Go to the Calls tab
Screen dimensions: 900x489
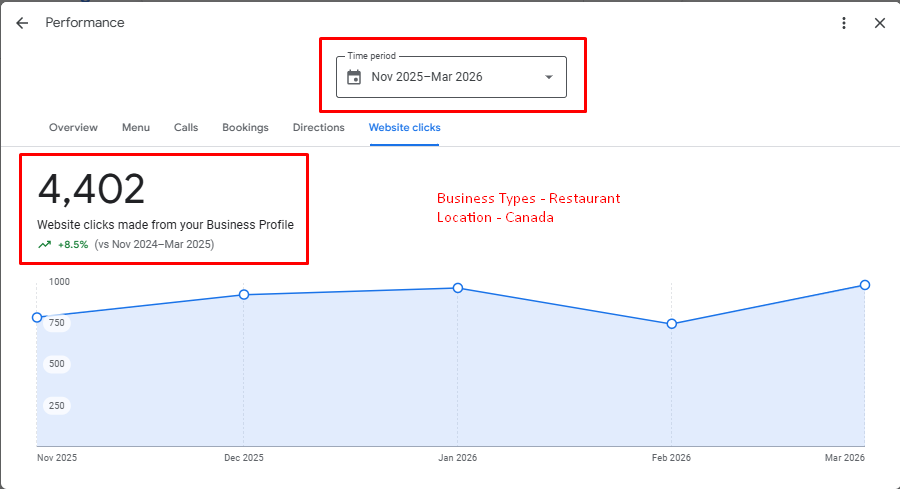[x=186, y=128]
